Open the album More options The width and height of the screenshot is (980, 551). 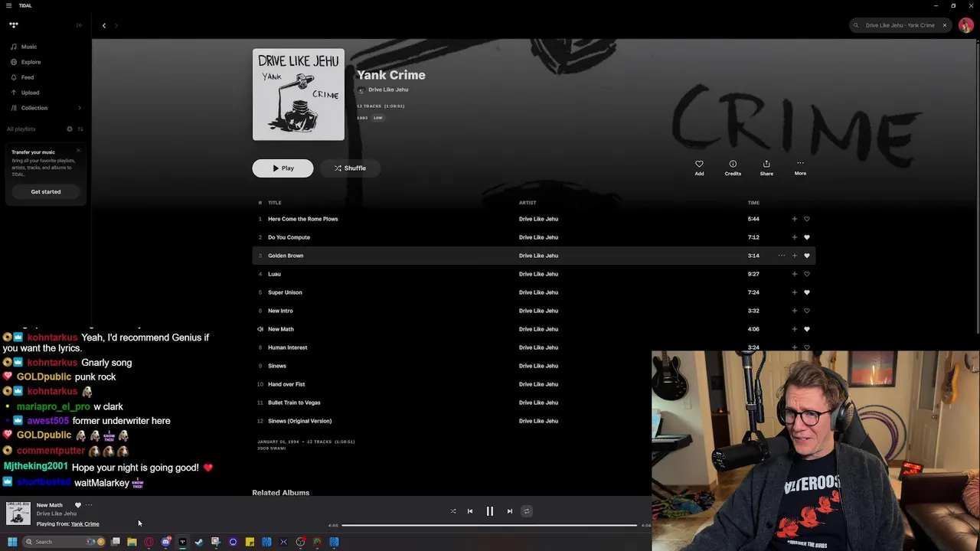click(x=800, y=168)
